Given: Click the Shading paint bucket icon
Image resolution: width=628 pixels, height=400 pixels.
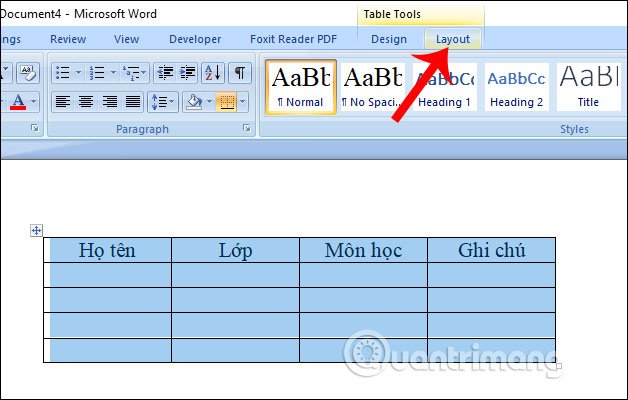Looking at the screenshot, I should (195, 102).
